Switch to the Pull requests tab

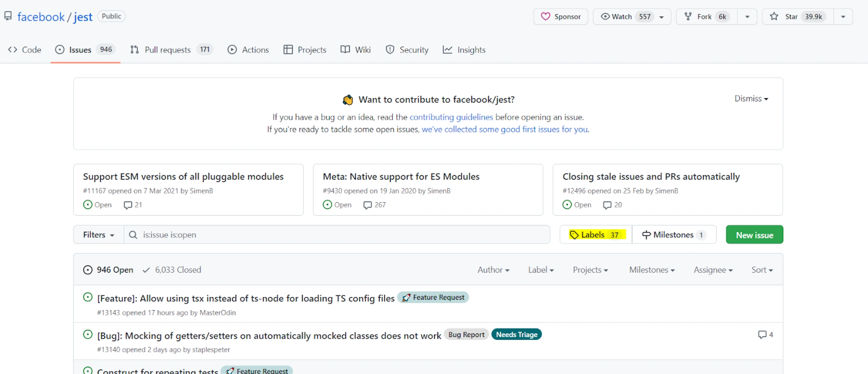pyautogui.click(x=167, y=50)
